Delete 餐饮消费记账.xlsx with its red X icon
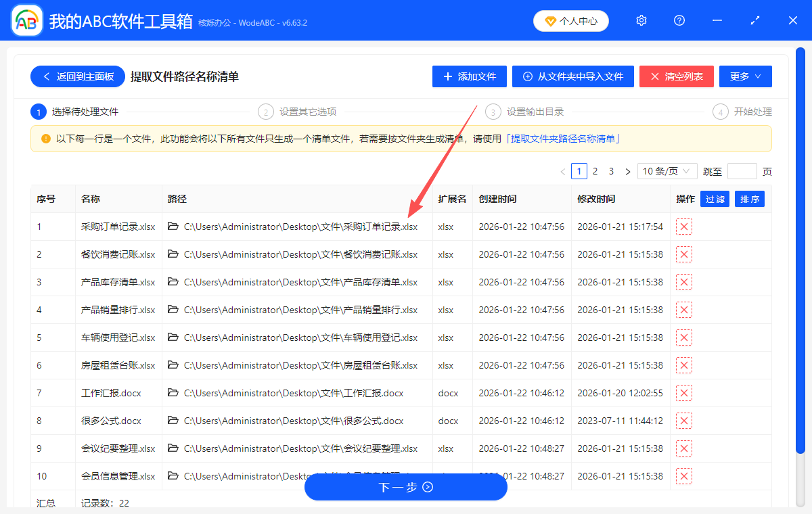The image size is (812, 514). pyautogui.click(x=683, y=254)
